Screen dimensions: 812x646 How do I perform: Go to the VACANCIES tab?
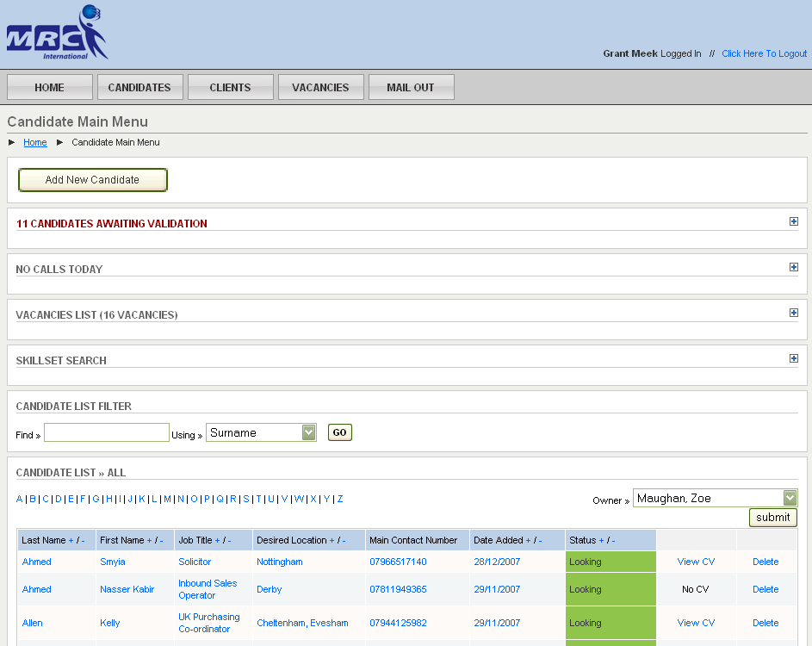pyautogui.click(x=320, y=86)
